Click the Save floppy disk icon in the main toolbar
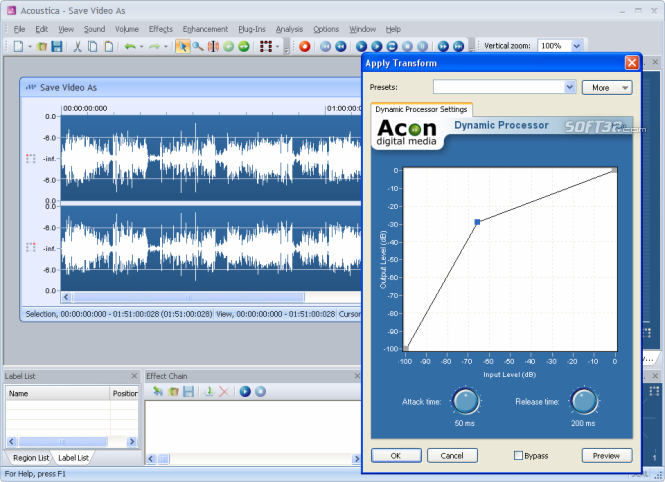Image resolution: width=665 pixels, height=482 pixels. [57, 46]
